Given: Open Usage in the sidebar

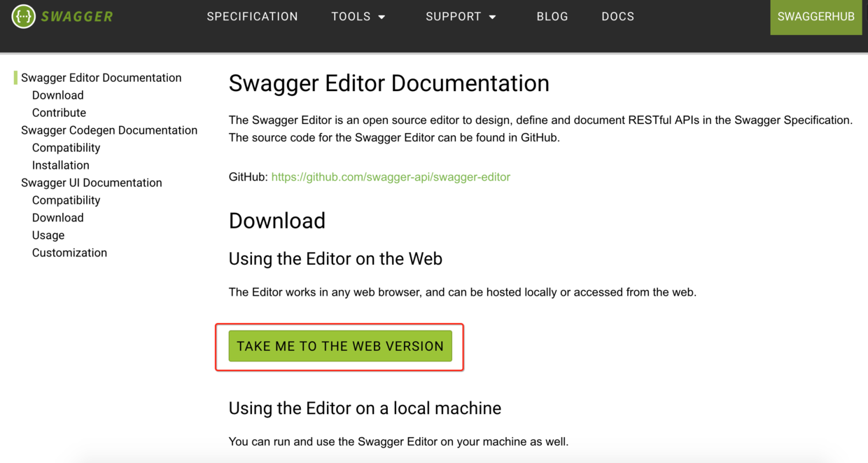Looking at the screenshot, I should [48, 235].
